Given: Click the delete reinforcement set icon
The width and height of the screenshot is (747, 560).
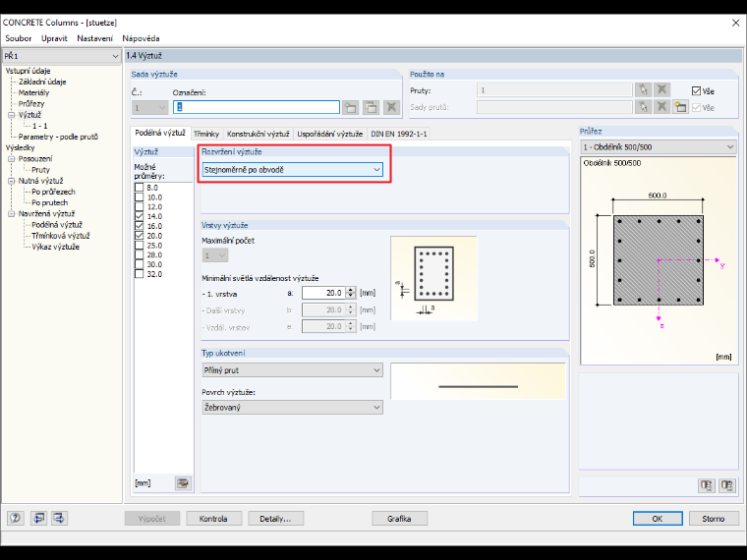Looking at the screenshot, I should coord(391,107).
